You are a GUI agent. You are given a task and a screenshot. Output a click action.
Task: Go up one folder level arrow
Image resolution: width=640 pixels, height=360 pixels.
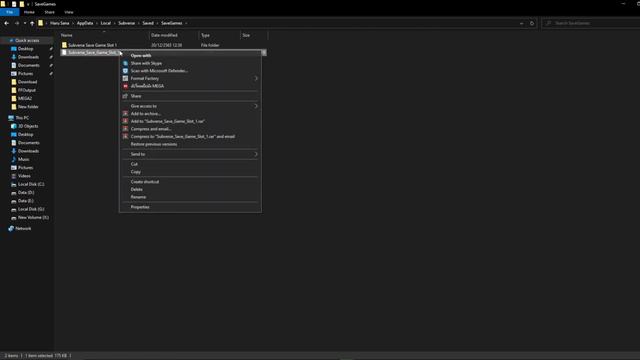click(32, 23)
